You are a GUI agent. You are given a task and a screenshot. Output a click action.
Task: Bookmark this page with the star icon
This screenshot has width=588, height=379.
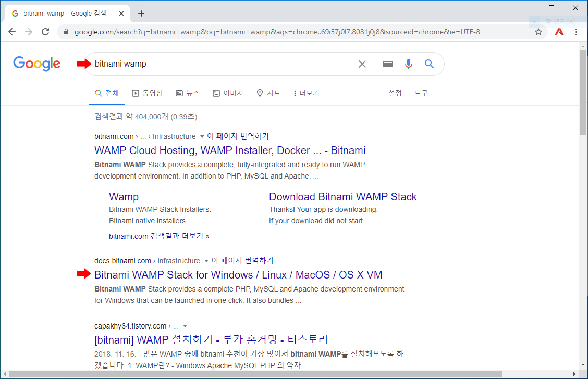tap(538, 32)
